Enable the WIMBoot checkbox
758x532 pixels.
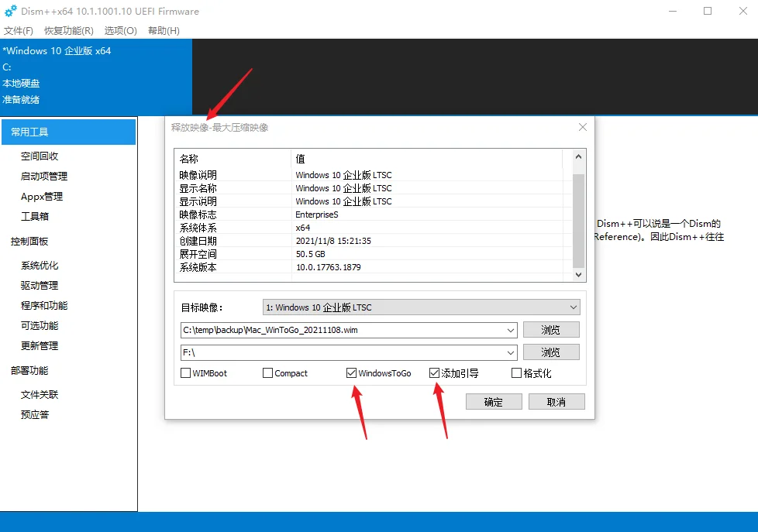[x=185, y=373]
